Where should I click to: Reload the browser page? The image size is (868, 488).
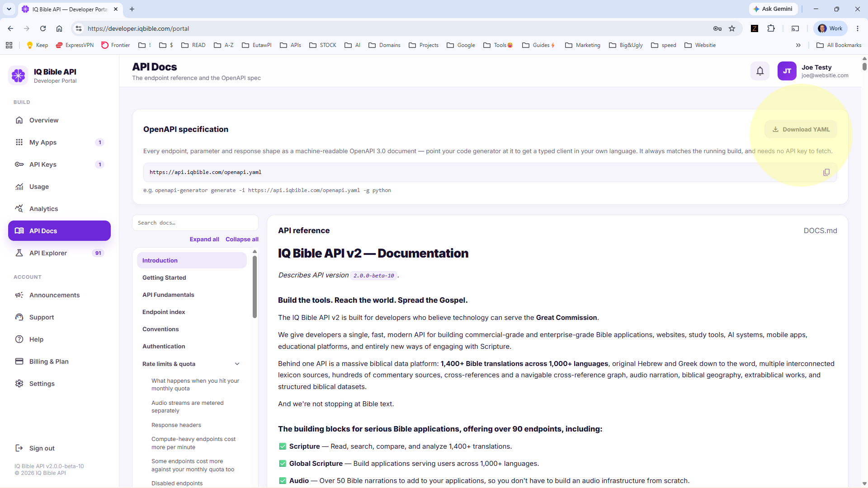[43, 28]
